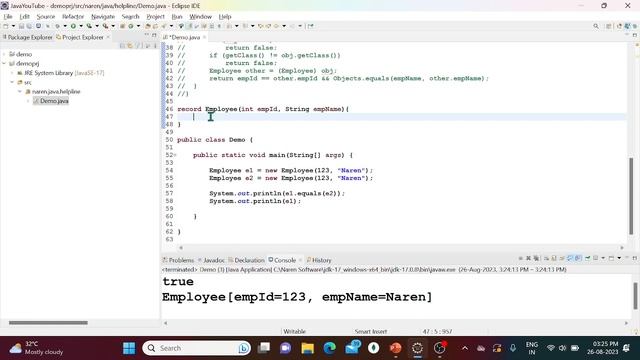The width and height of the screenshot is (640, 360).
Task: Click the New file toolbar icon
Action: click(6, 26)
